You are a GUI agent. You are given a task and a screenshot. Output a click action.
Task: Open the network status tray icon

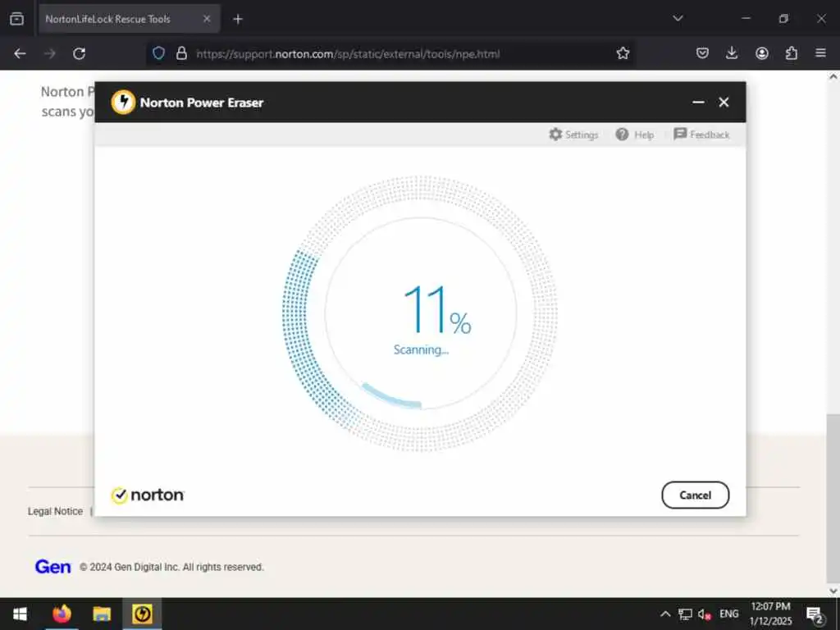pos(685,614)
